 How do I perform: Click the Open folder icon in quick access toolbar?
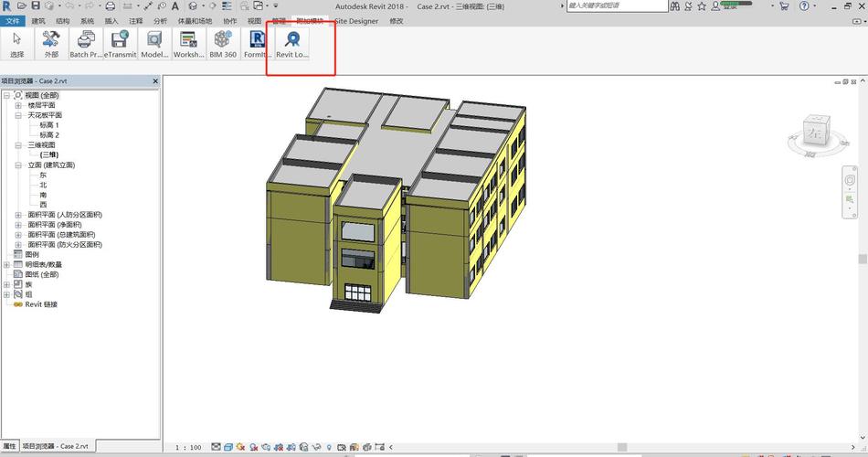tap(22, 6)
